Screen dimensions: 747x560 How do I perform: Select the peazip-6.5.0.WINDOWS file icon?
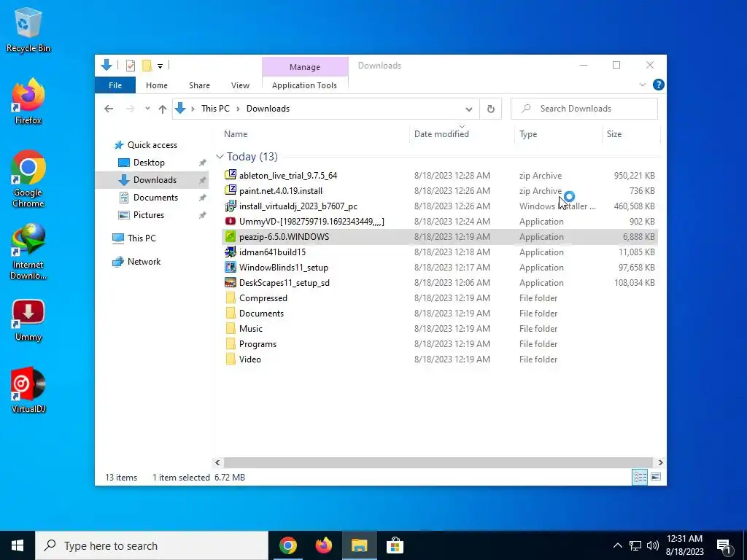coord(230,236)
